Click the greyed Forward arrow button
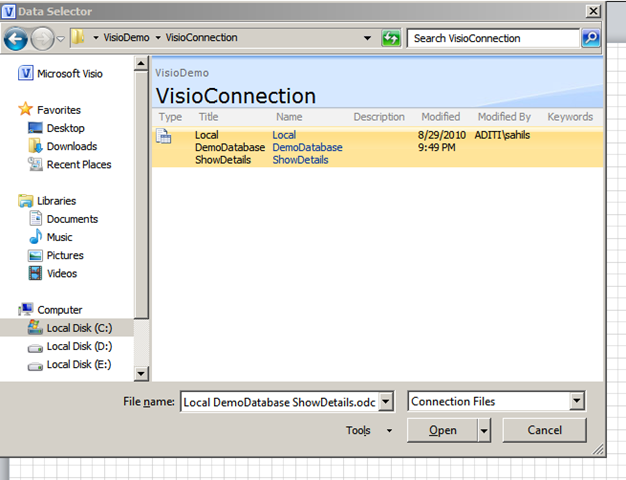This screenshot has height=480, width=626. coord(42,39)
